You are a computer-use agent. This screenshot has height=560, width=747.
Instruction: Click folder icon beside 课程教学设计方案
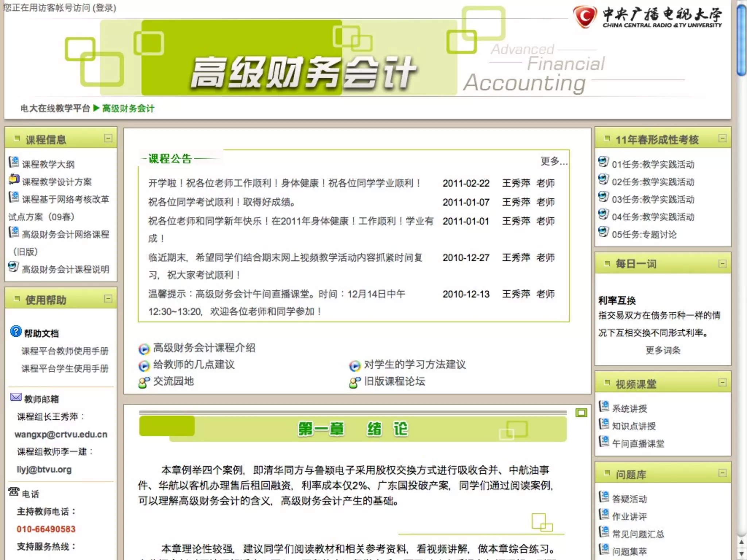[14, 179]
